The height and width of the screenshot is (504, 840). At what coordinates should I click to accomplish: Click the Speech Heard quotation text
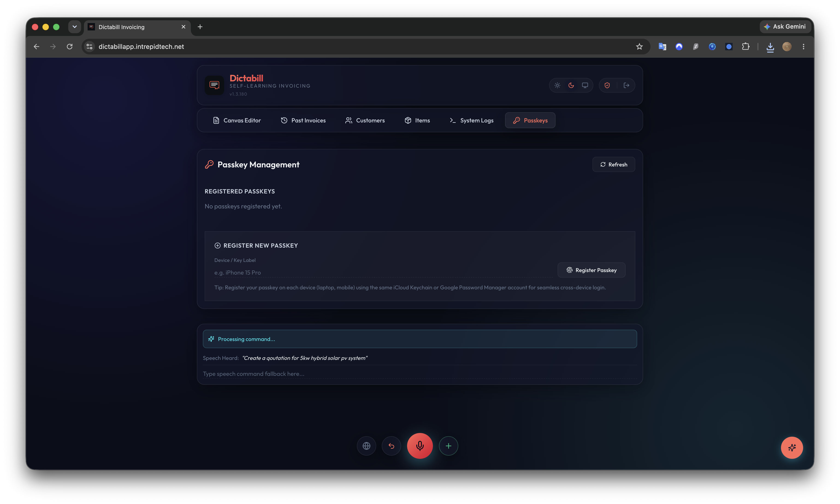point(305,358)
